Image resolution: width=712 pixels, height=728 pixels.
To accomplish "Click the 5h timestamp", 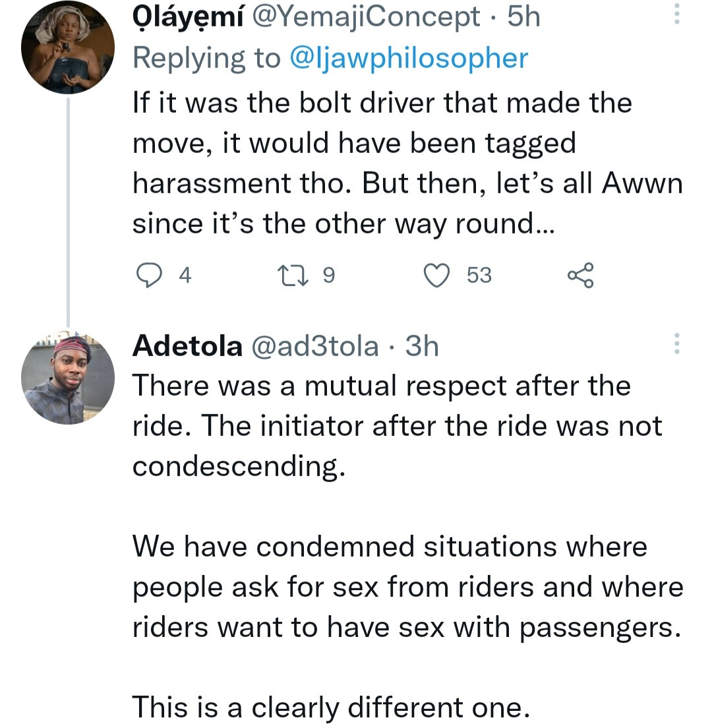I will [523, 17].
